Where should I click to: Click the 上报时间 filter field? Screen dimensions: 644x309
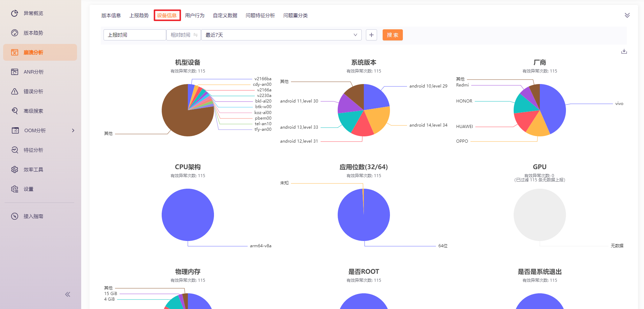135,35
